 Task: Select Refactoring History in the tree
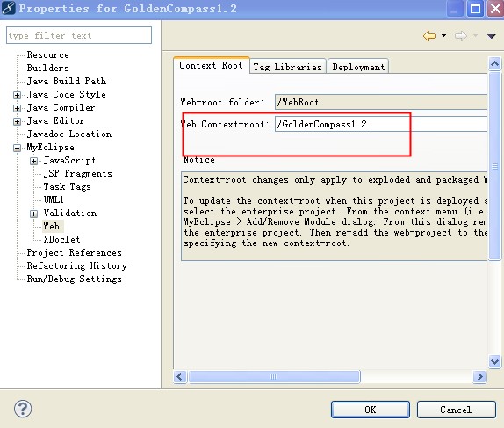click(x=77, y=265)
